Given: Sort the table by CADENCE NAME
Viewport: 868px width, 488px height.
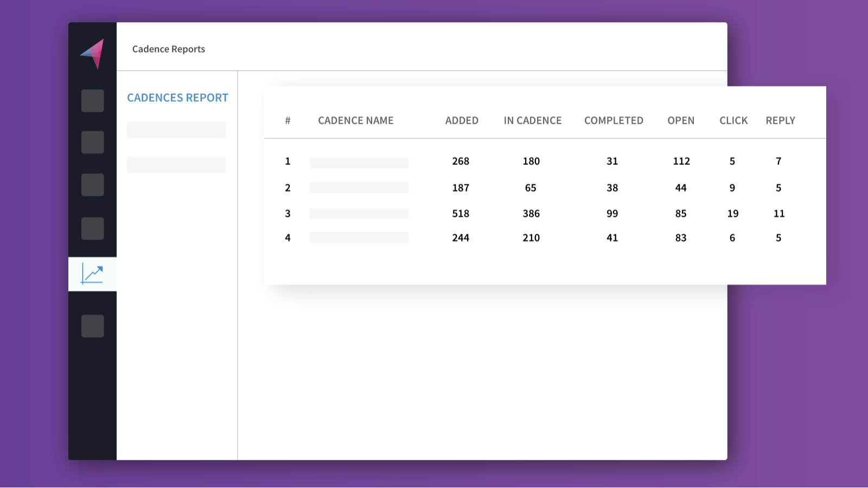Looking at the screenshot, I should pos(356,120).
